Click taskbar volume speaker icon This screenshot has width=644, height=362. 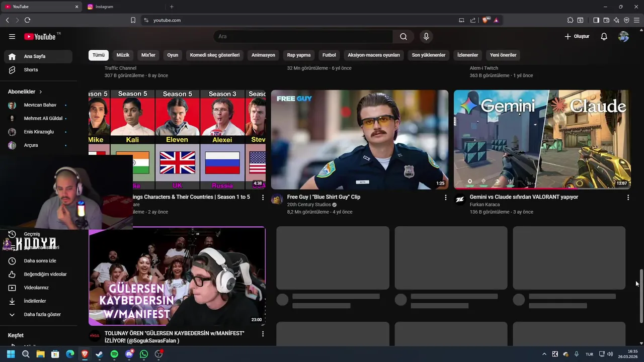[610, 354]
